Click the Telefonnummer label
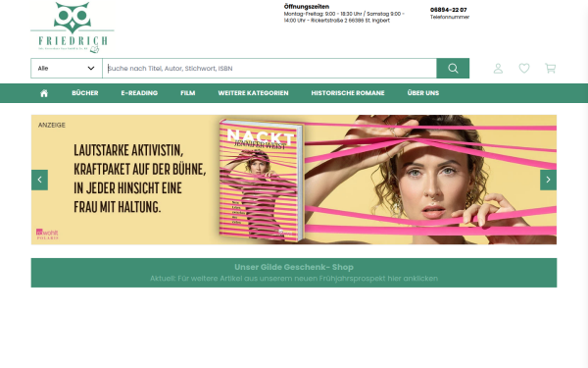The image size is (588, 368). [x=450, y=17]
